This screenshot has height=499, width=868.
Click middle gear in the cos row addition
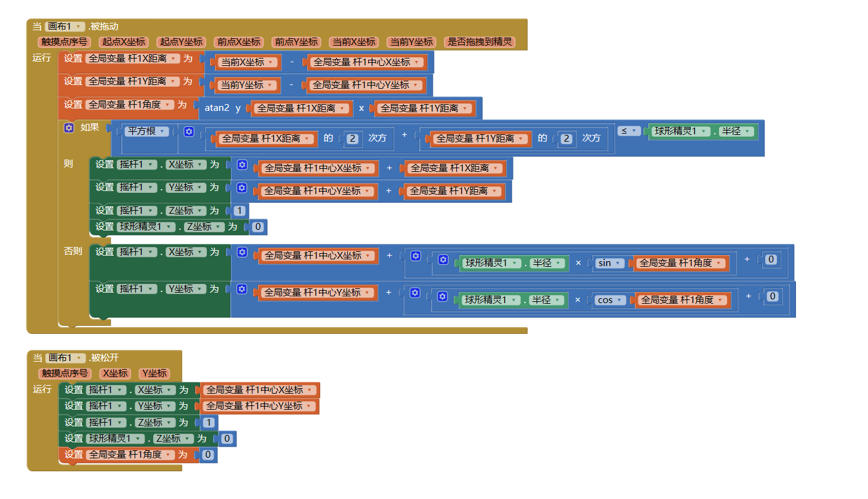point(416,293)
